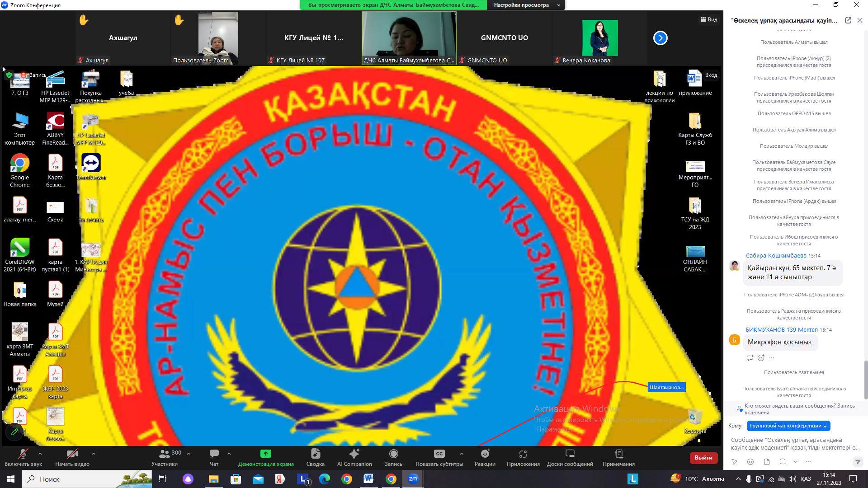This screenshot has height=488, width=868.
Task: Expand the arrow next to the Участники count
Action: click(189, 454)
